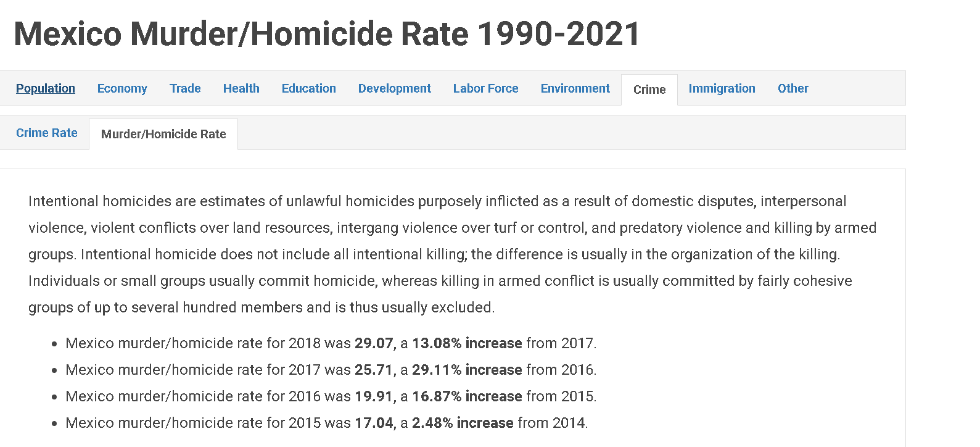This screenshot has width=980, height=447.
Task: Click the 2015 rate value 17.04
Action: pyautogui.click(x=374, y=423)
